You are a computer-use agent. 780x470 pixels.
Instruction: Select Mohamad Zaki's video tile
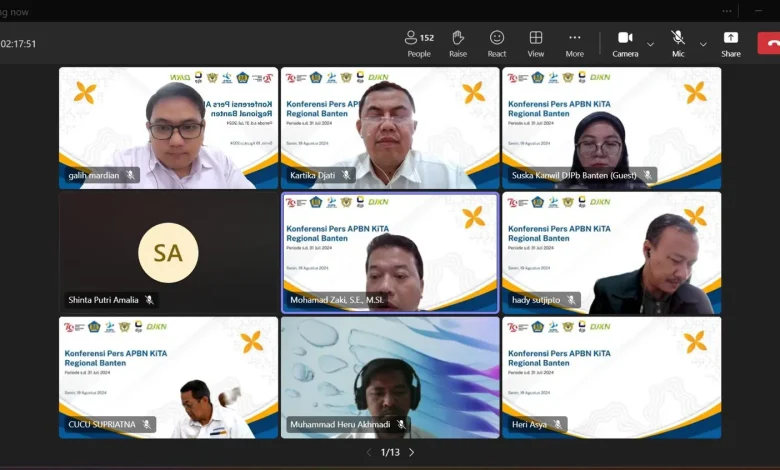coord(390,252)
